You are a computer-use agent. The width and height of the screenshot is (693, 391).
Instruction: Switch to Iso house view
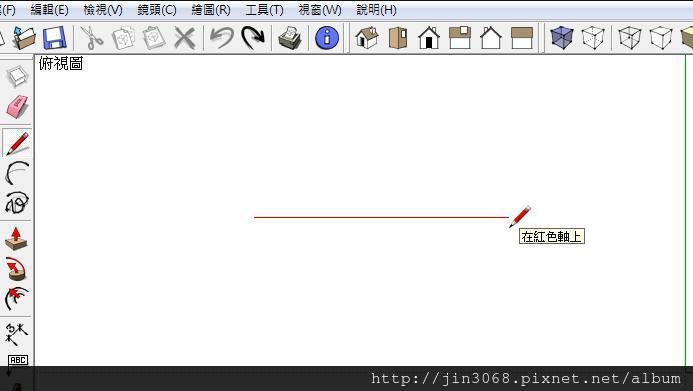tap(367, 38)
